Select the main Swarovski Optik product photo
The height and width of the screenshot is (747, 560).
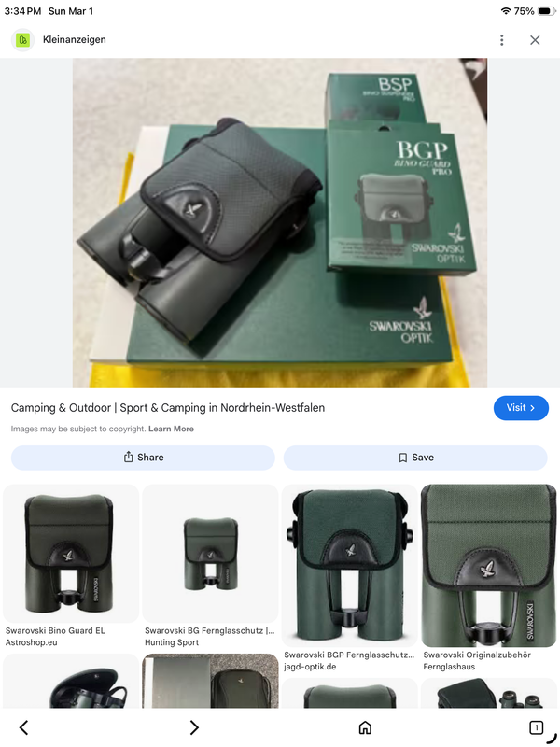(280, 222)
